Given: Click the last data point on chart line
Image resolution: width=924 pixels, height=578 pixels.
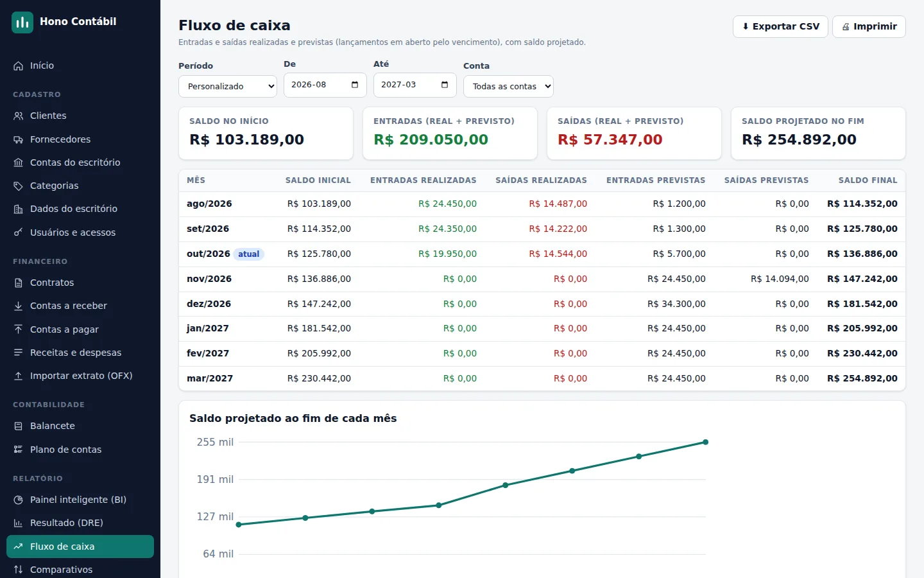Looking at the screenshot, I should point(705,442).
